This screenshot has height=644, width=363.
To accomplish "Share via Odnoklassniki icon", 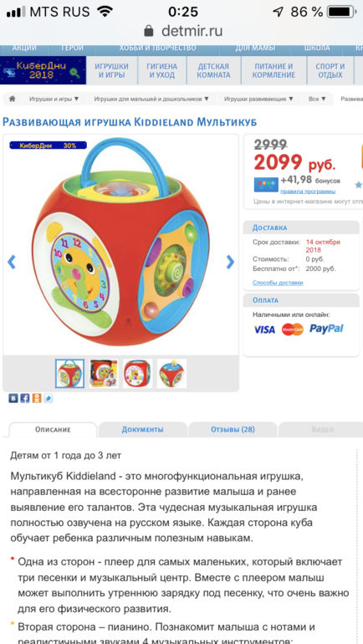I will click(37, 398).
